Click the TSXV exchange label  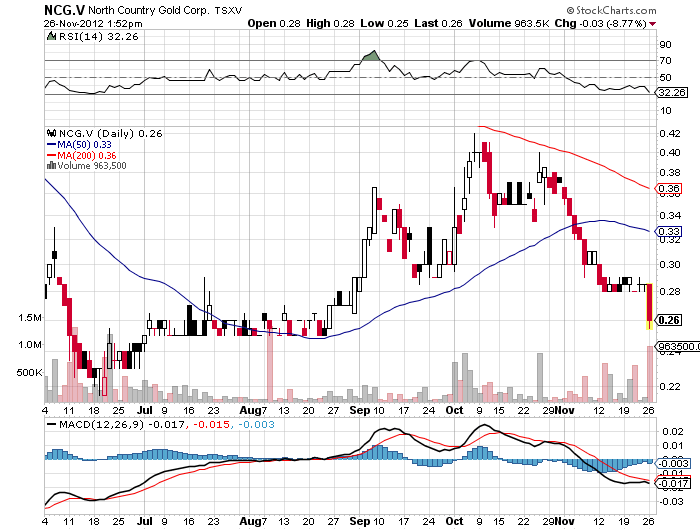click(x=228, y=11)
